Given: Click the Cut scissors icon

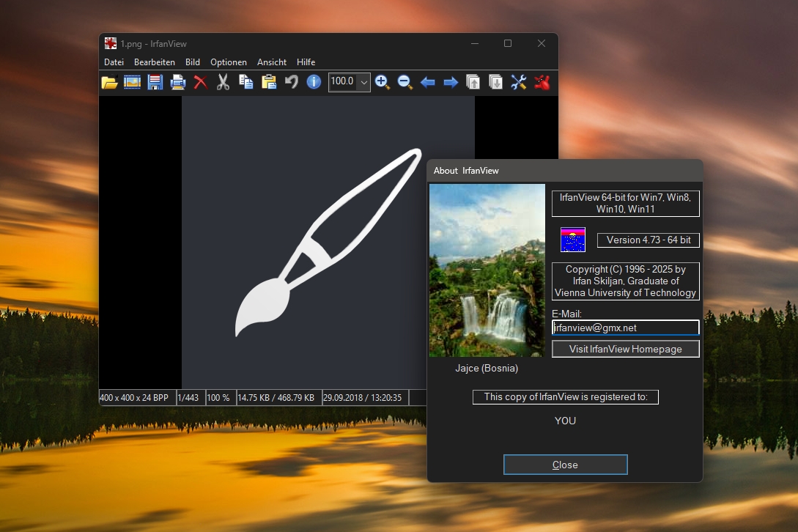Looking at the screenshot, I should [x=223, y=82].
